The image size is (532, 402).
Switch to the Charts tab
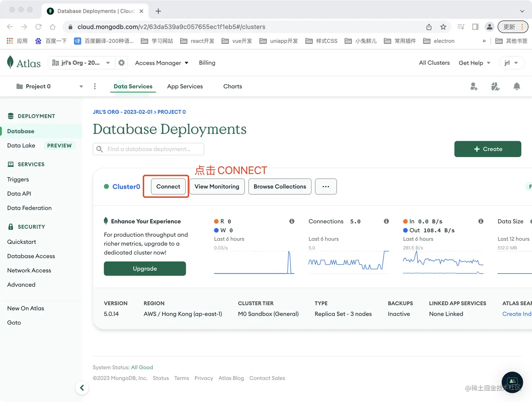[233, 86]
